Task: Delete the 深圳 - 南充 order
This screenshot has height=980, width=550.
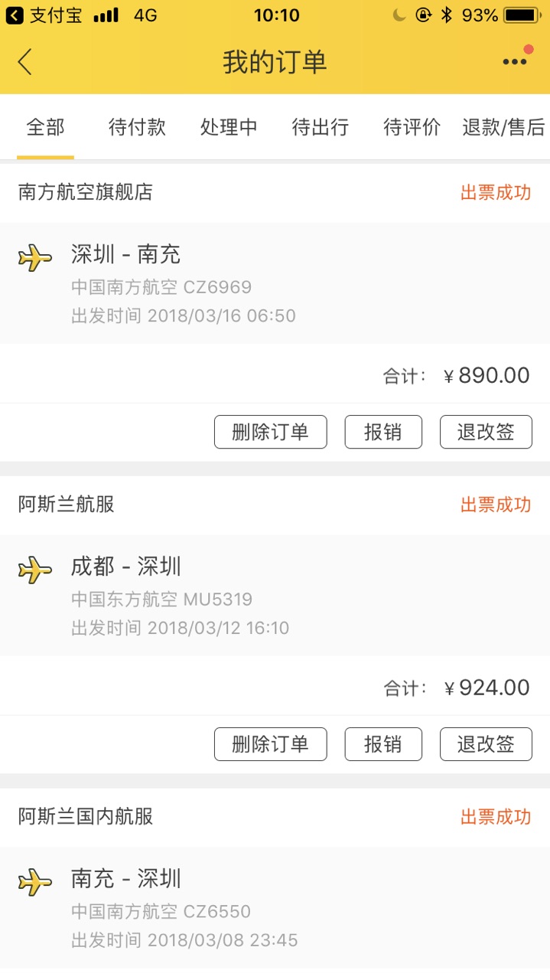Action: pyautogui.click(x=270, y=432)
